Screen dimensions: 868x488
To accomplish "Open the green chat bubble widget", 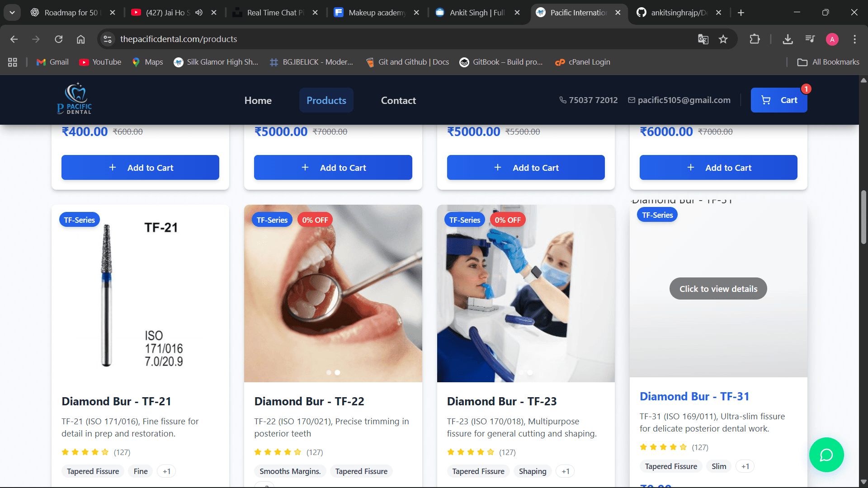I will pos(826,455).
